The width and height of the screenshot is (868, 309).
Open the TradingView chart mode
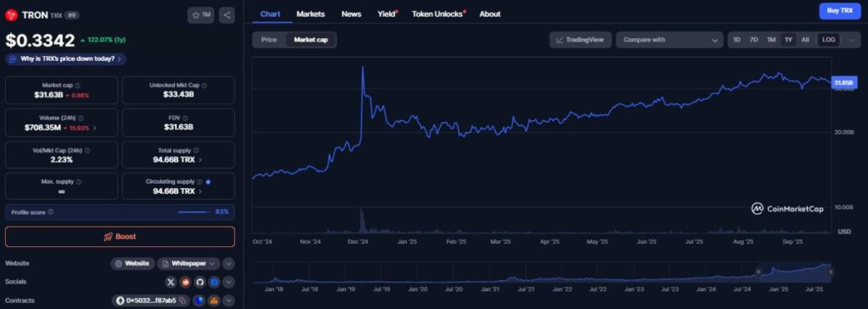(x=580, y=40)
